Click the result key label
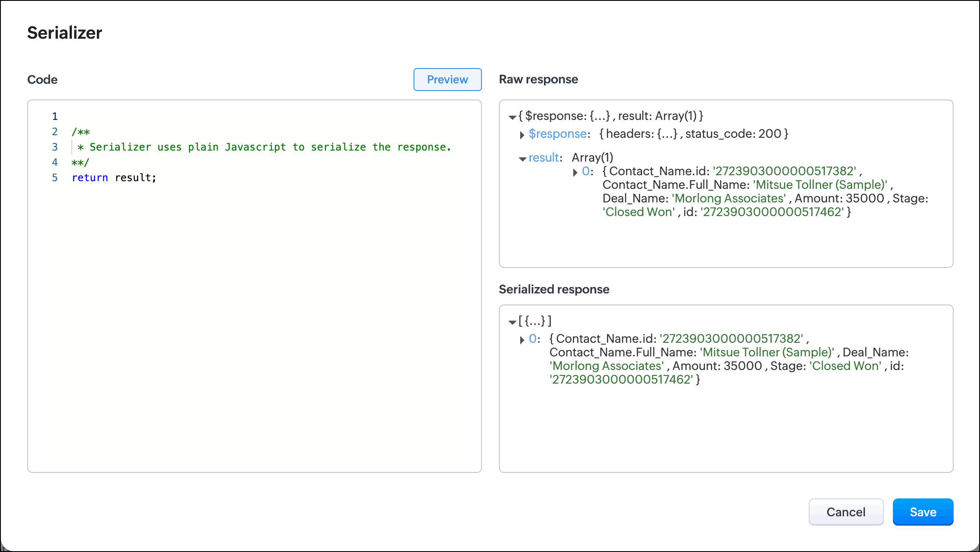 click(544, 158)
